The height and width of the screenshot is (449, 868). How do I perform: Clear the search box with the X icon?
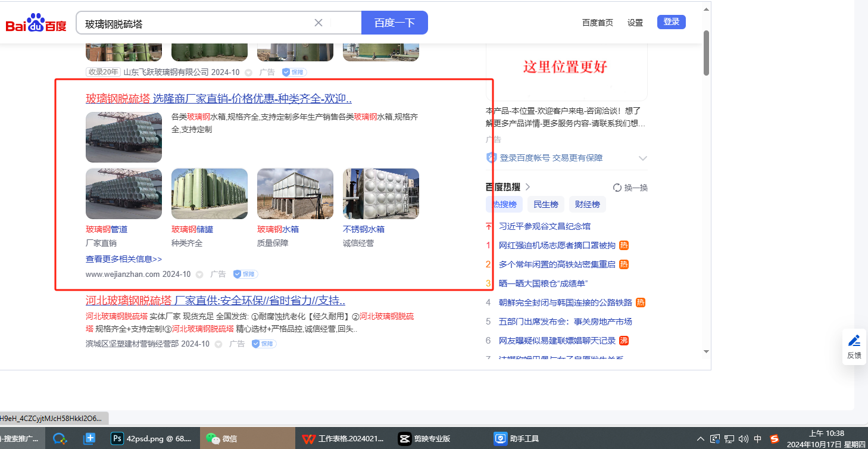[319, 23]
